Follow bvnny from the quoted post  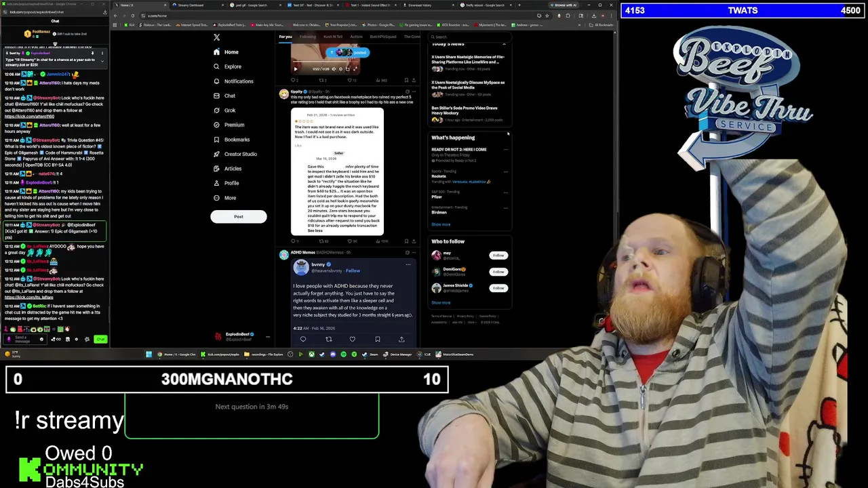coord(353,271)
